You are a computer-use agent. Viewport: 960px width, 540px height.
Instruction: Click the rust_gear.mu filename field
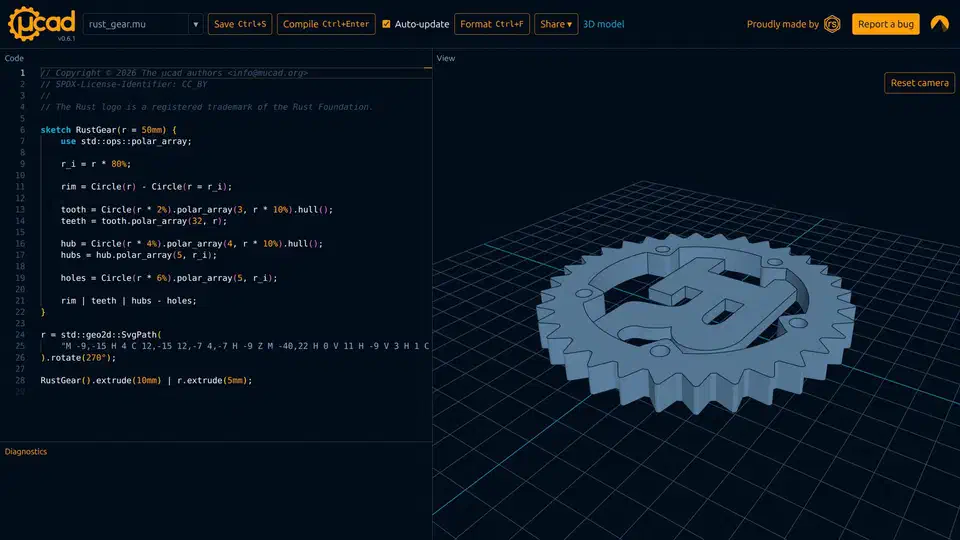(136, 24)
